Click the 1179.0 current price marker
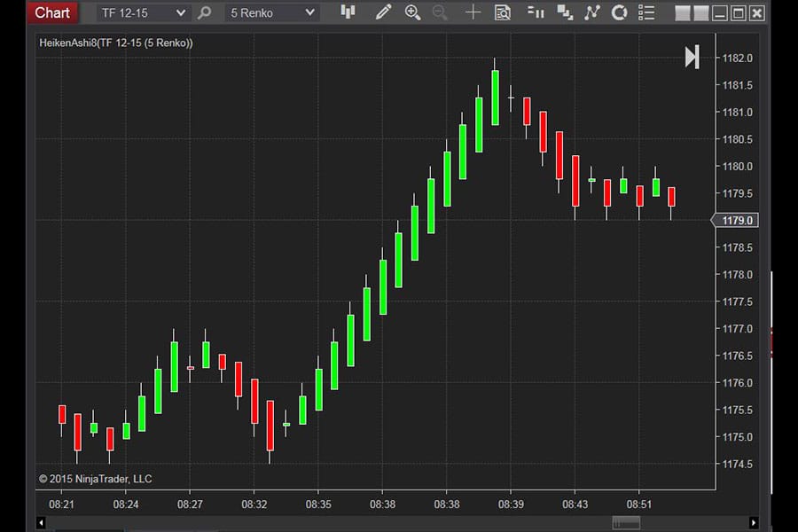798x532 pixels. [735, 221]
